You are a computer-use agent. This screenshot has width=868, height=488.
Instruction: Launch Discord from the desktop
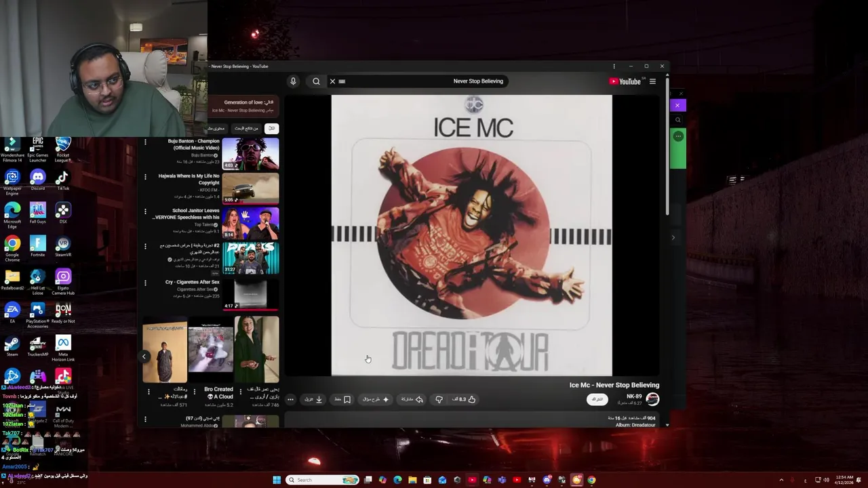[x=38, y=180]
